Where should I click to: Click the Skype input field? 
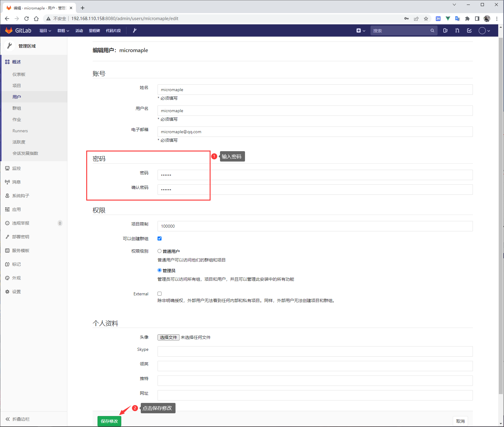[315, 351]
